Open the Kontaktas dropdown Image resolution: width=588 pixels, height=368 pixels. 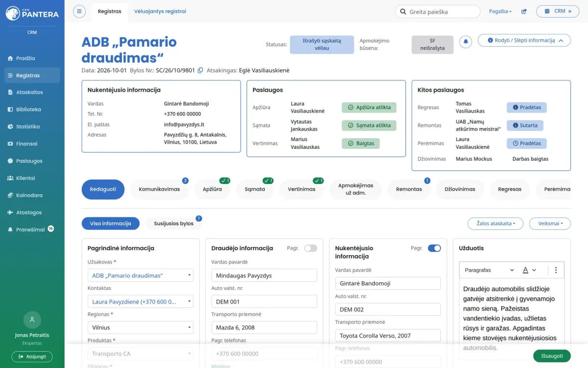click(141, 301)
